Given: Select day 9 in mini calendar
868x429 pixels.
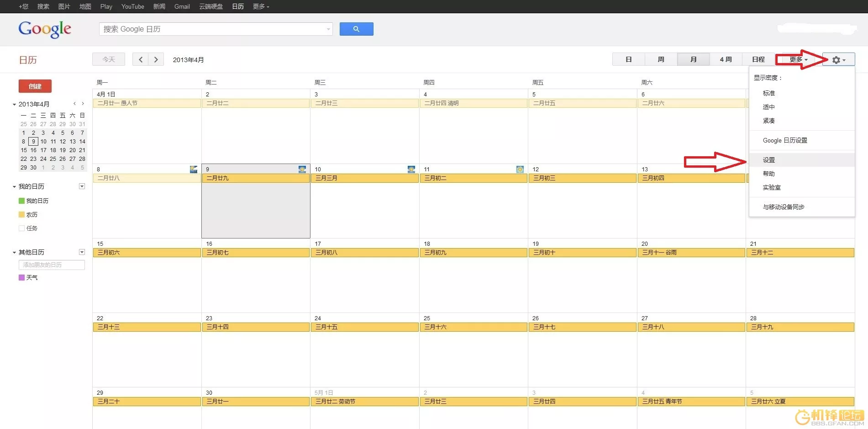Looking at the screenshot, I should click(x=33, y=141).
